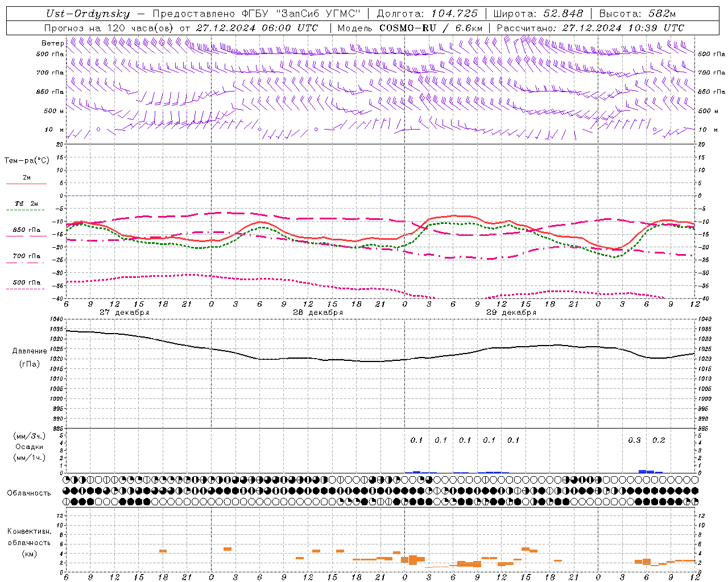Click the "Ветер" wind panel label
Viewport: 728px width, 582px height.
tap(52, 43)
